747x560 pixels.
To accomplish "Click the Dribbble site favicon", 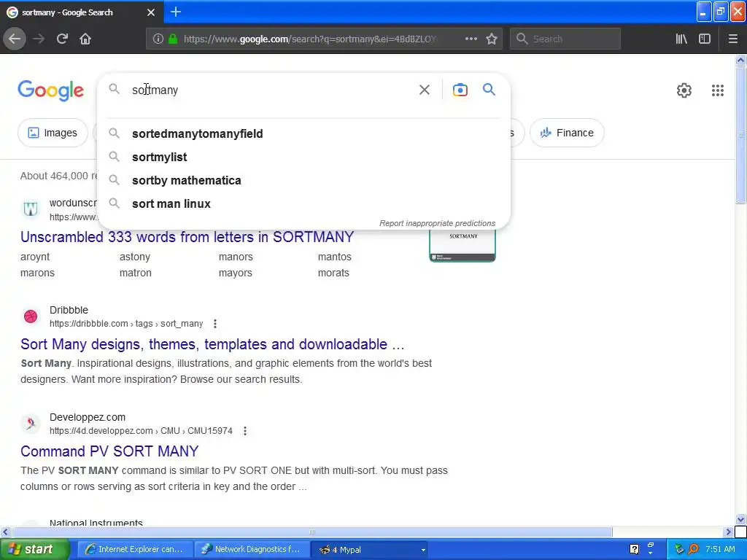I will (31, 316).
